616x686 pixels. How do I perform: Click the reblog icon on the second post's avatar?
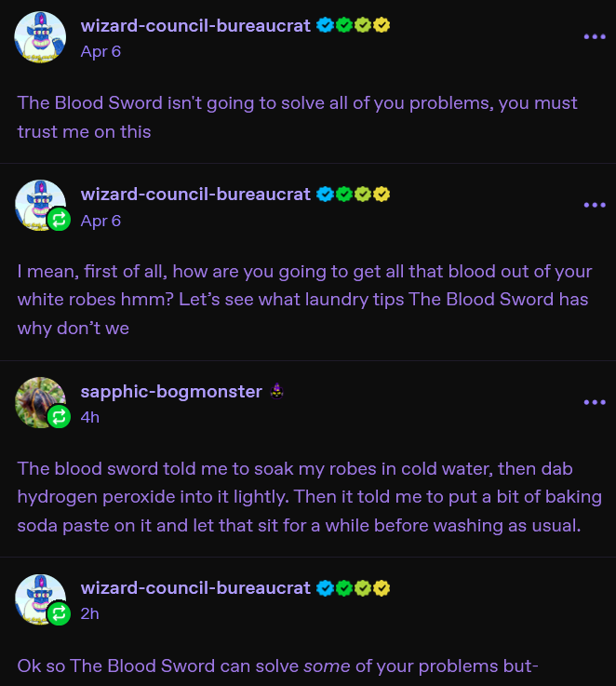(x=59, y=219)
